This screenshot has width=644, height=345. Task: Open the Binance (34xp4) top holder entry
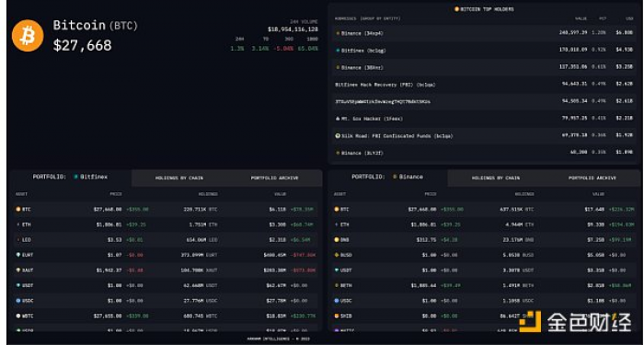coord(484,33)
